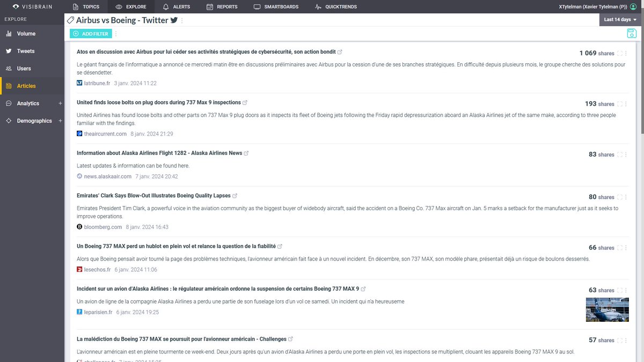Open the three-dot menu beside 1 069 shares
The height and width of the screenshot is (362, 644).
[626, 53]
